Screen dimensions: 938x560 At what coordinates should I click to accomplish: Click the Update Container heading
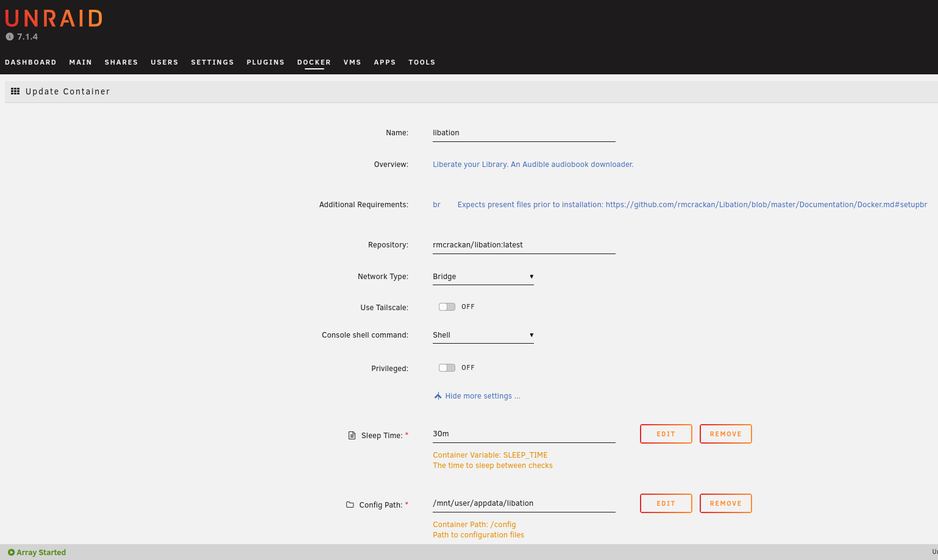(x=68, y=91)
